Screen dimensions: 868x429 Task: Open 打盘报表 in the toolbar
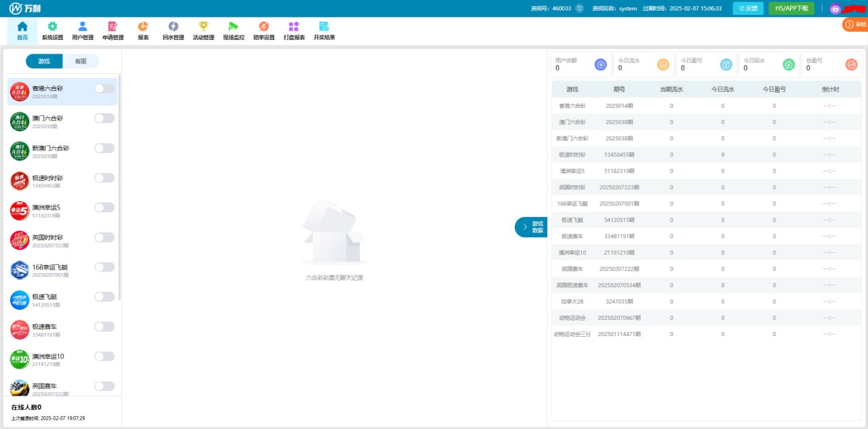[x=294, y=31]
